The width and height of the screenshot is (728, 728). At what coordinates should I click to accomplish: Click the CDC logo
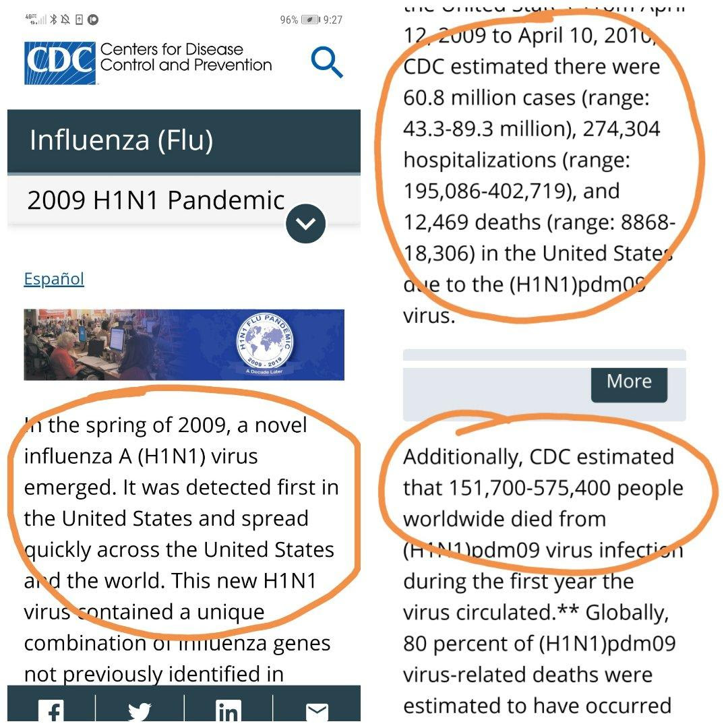click(x=59, y=63)
